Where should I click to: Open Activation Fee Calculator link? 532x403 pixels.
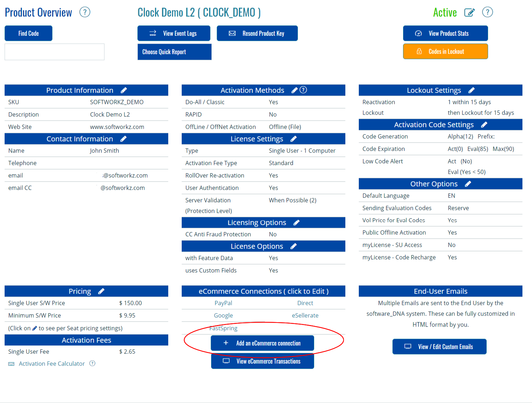pos(52,364)
